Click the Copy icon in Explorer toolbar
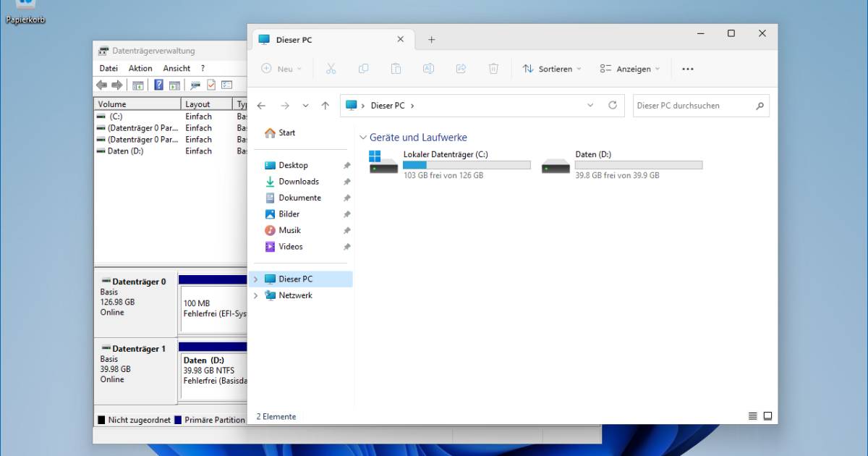The width and height of the screenshot is (868, 456). click(x=363, y=68)
